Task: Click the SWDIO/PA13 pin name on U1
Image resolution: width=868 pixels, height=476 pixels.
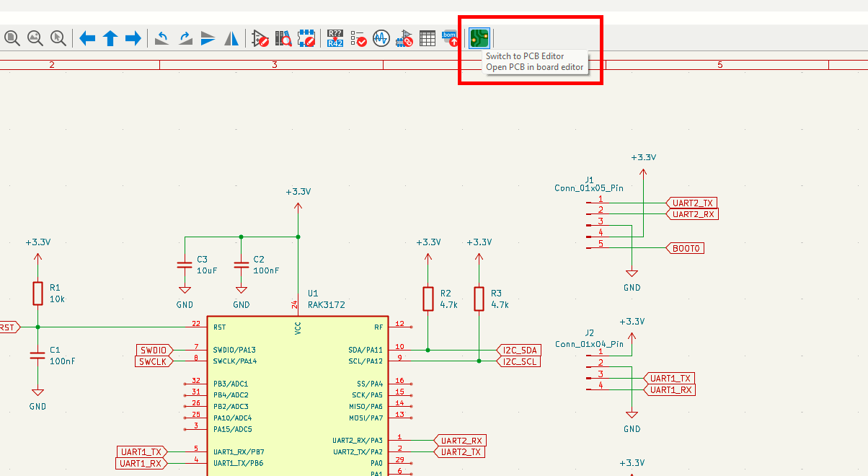Action: click(x=234, y=350)
